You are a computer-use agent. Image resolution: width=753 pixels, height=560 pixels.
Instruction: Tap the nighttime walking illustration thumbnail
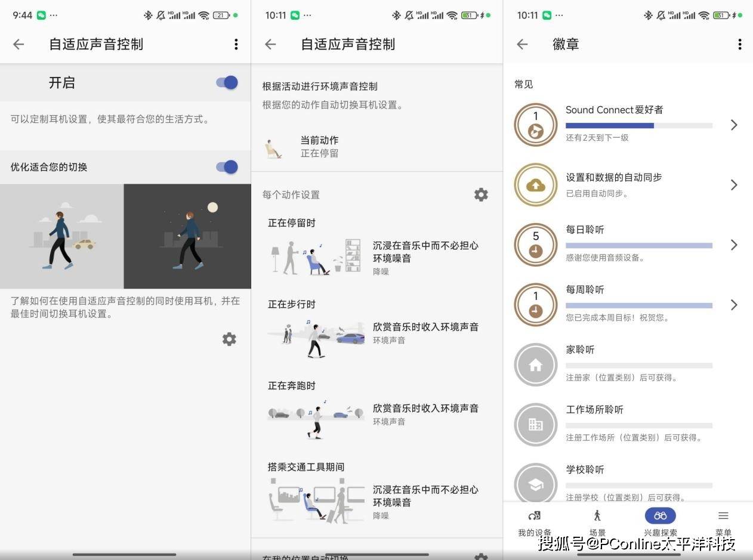click(187, 236)
